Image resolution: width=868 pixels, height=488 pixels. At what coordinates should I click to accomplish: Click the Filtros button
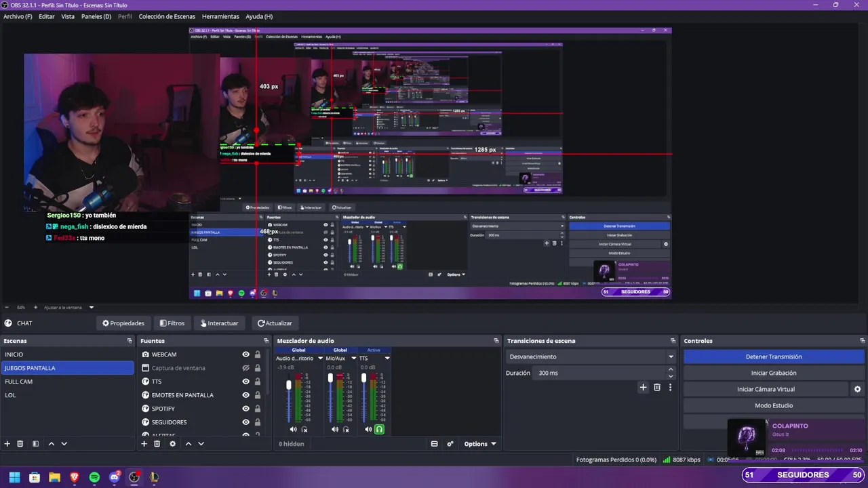click(x=172, y=323)
